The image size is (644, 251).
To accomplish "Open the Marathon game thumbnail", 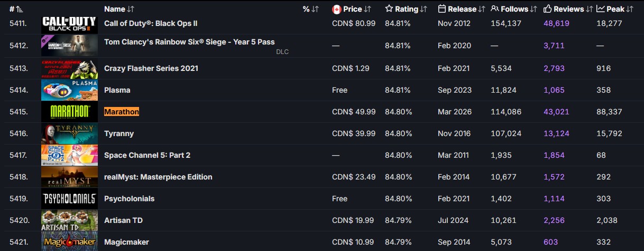I will [x=69, y=112].
